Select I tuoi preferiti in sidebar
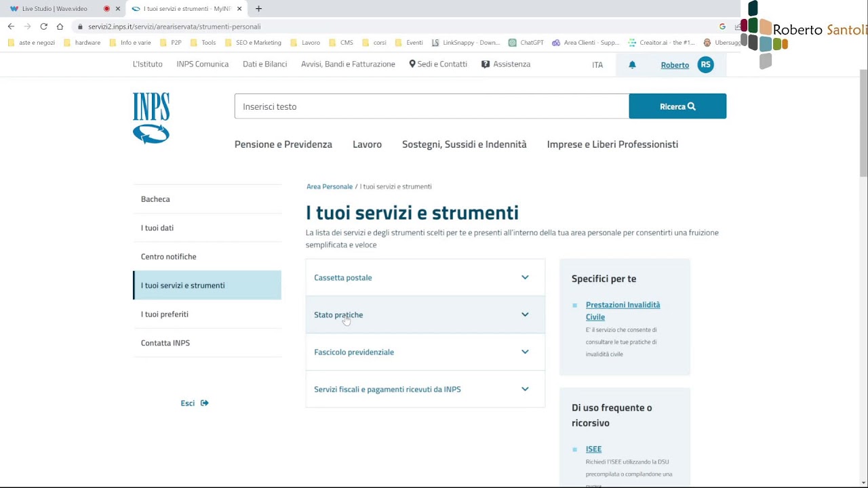 click(207, 314)
